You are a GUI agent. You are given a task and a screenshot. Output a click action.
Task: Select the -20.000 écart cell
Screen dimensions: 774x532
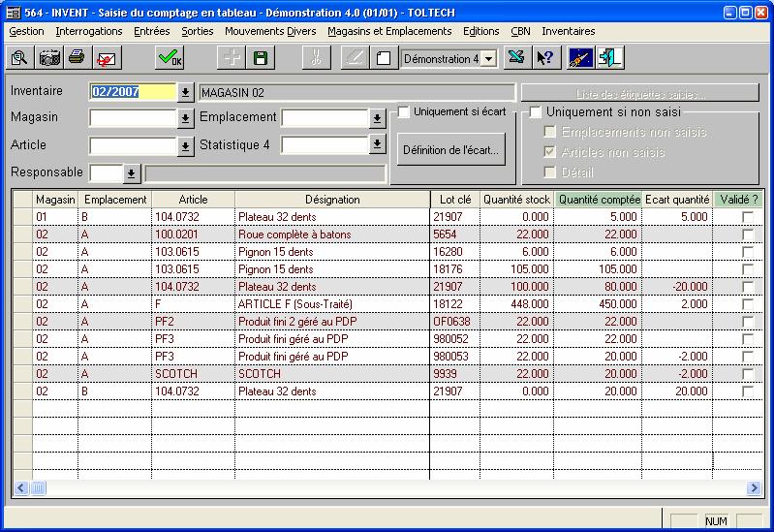coord(677,287)
